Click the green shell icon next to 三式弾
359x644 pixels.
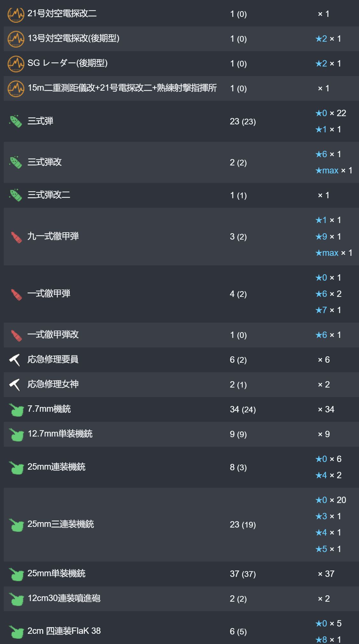[x=16, y=121]
